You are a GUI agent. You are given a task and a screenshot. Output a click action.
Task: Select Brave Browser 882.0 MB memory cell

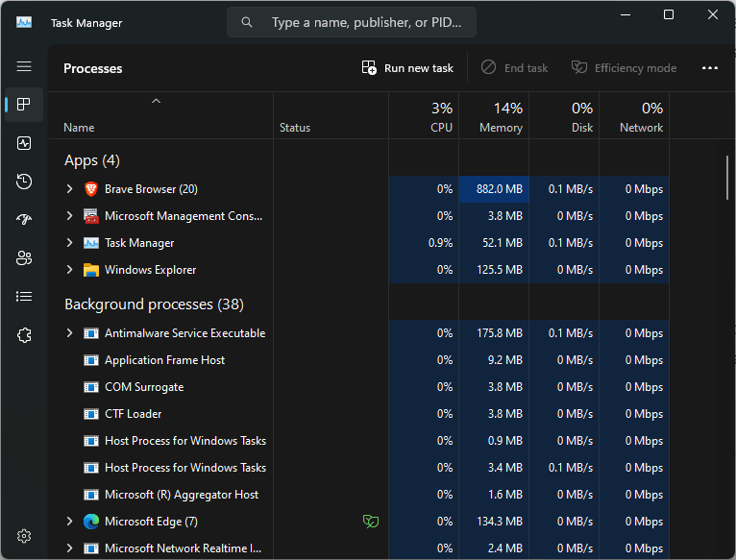[x=494, y=189]
